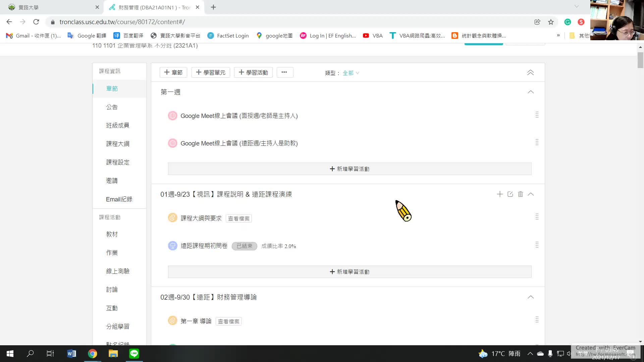Click the page vertical scrollbar thumb
Screen dimensions: 644x362
[640, 60]
